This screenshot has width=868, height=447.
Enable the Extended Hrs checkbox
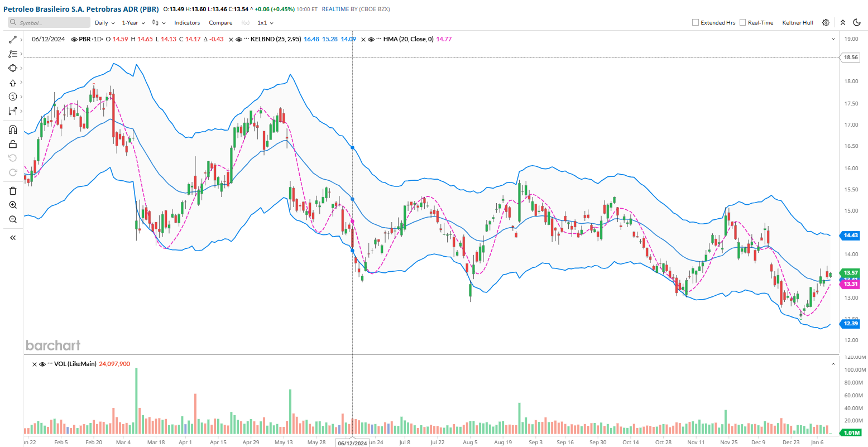point(696,23)
